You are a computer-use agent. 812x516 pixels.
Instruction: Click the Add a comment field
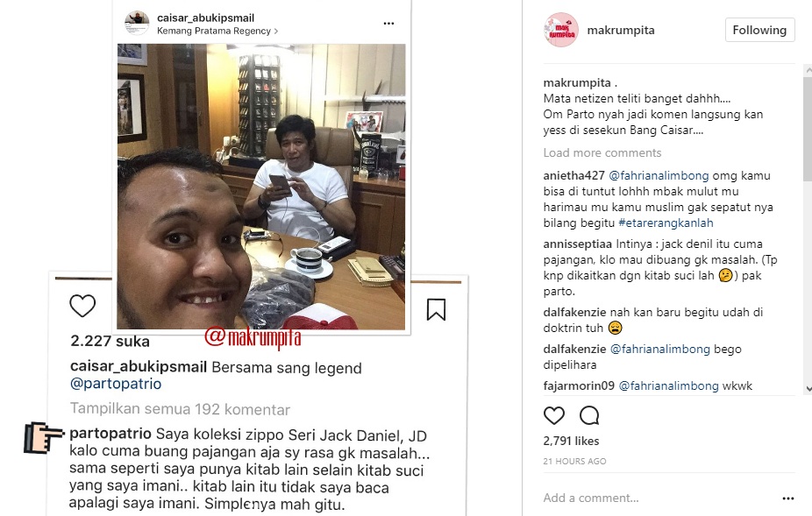pyautogui.click(x=658, y=498)
